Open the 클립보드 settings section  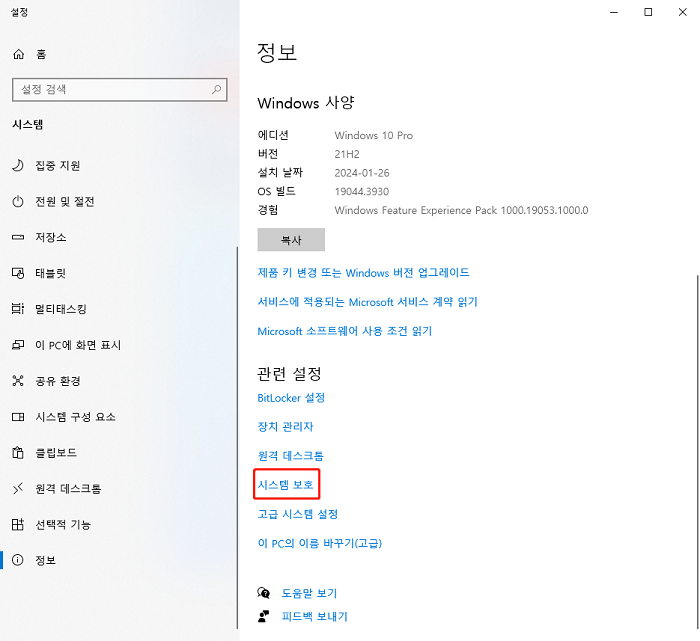[x=118, y=452]
